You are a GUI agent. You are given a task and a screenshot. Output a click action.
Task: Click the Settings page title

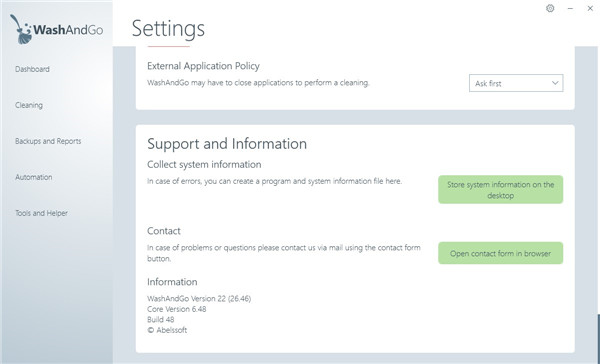(168, 28)
